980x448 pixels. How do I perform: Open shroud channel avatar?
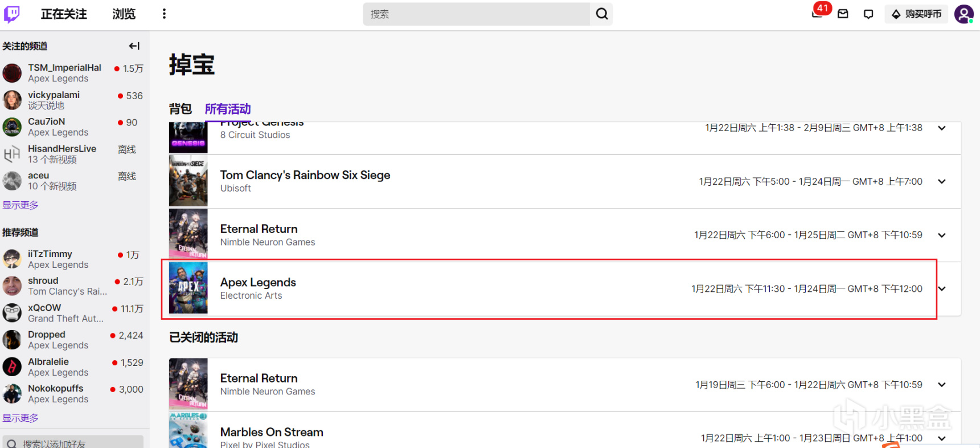12,286
